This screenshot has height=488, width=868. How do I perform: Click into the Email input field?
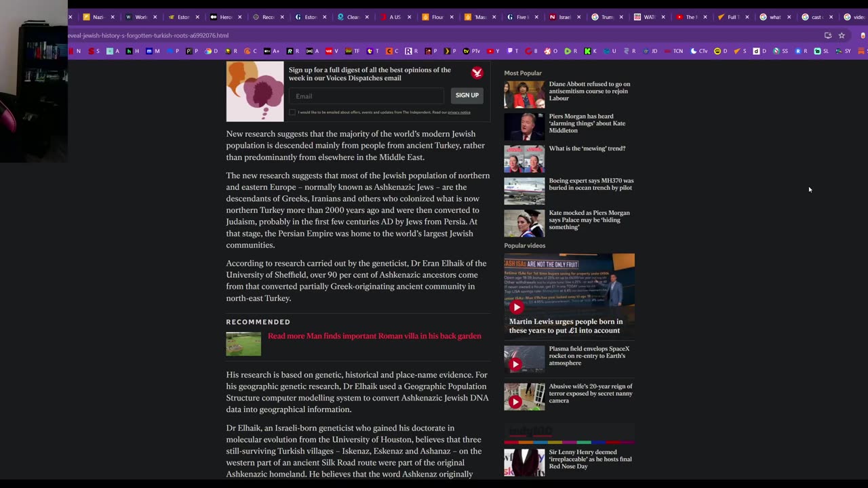click(366, 96)
